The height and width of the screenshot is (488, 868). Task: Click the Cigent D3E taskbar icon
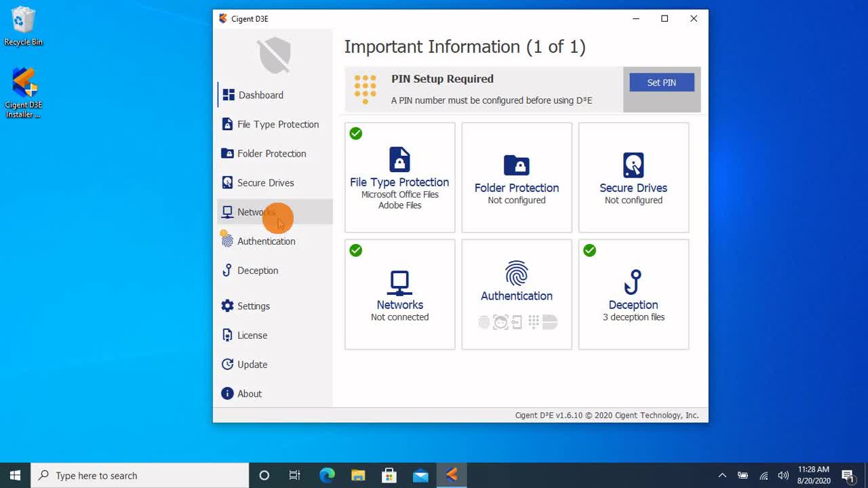(x=452, y=475)
